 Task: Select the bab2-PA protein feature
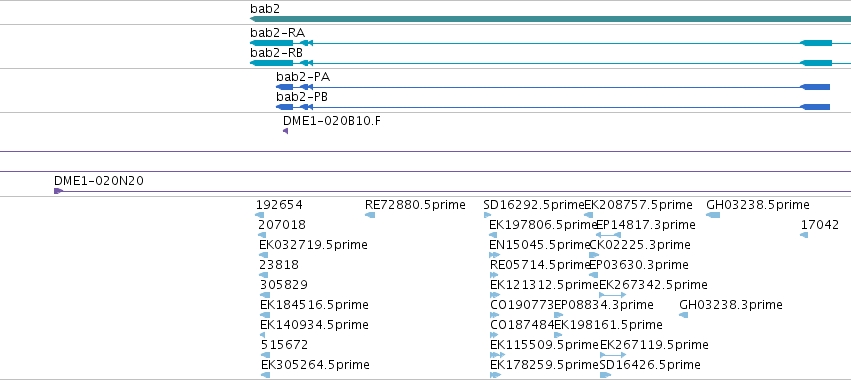pos(553,87)
